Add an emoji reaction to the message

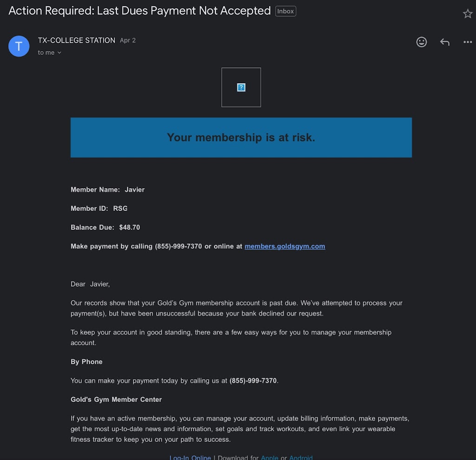pyautogui.click(x=422, y=42)
